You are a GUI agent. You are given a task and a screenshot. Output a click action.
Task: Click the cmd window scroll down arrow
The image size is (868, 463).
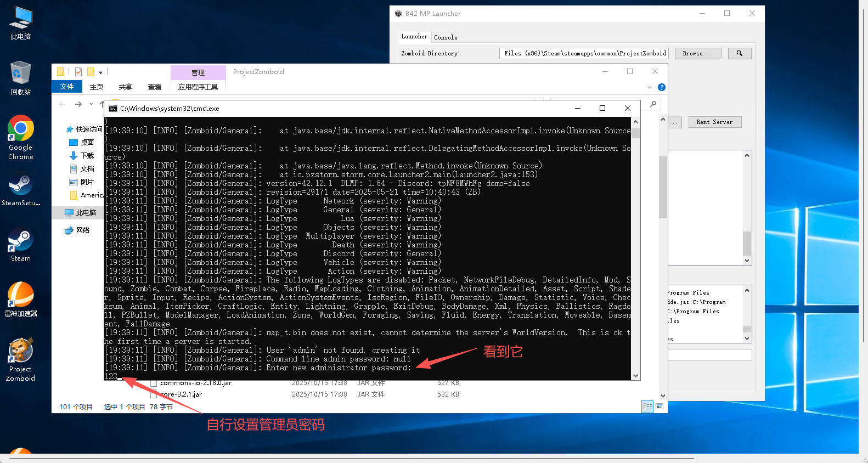635,376
